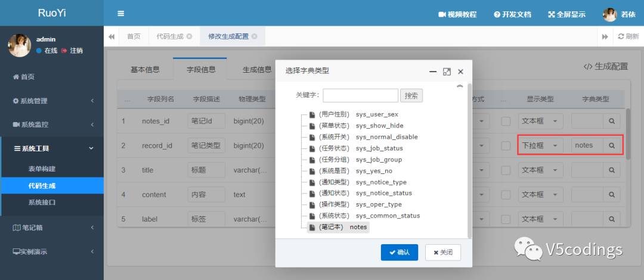Click dictionary search icon for content row
Viewport: 644px width, 280px height.
pyautogui.click(x=612, y=195)
